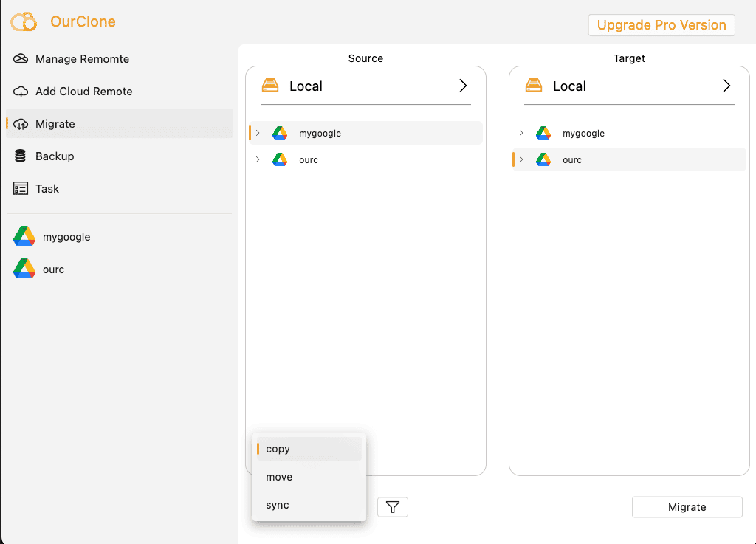Select the Manage Remomte sidebar icon
756x544 pixels.
[21, 58]
